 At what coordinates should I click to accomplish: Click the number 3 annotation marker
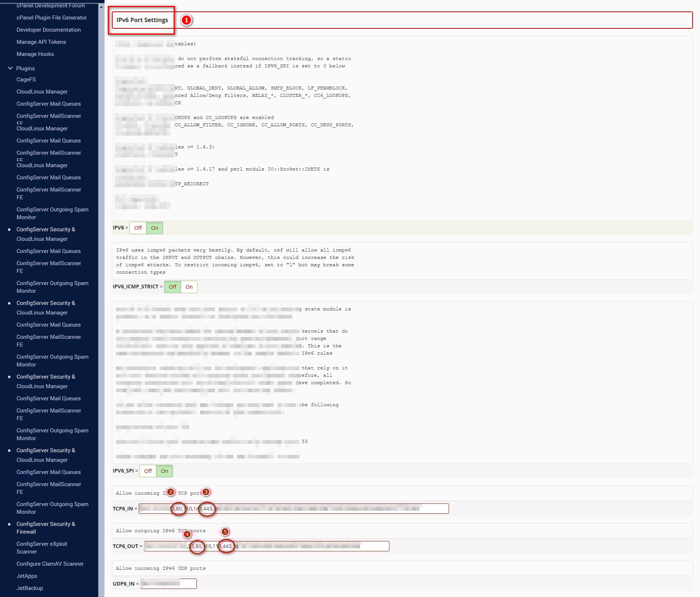[206, 492]
